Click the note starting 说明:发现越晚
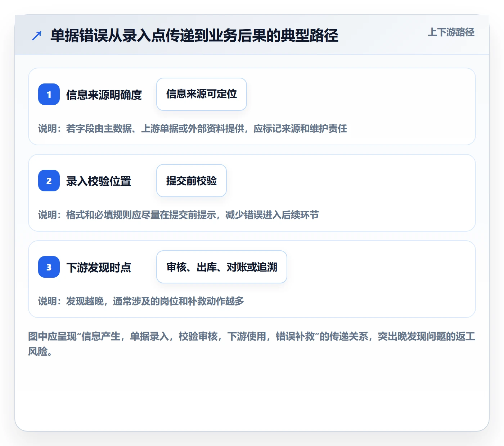 [141, 301]
